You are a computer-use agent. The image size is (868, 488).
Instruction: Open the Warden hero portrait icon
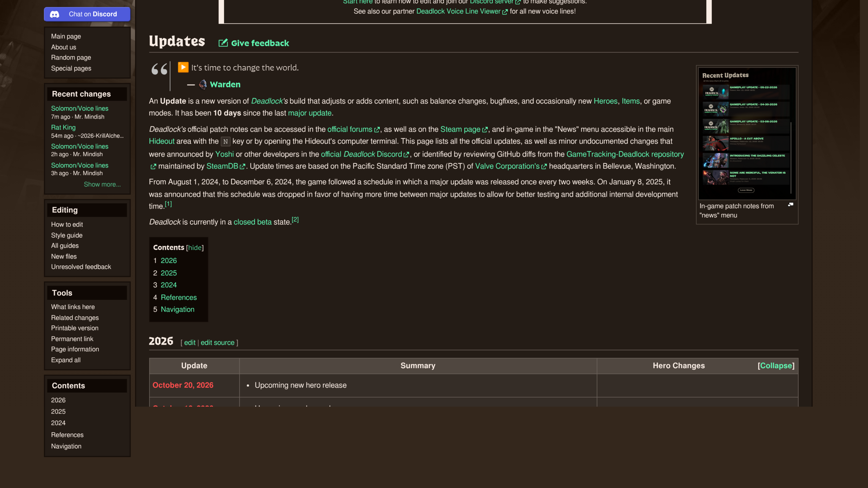coord(203,84)
